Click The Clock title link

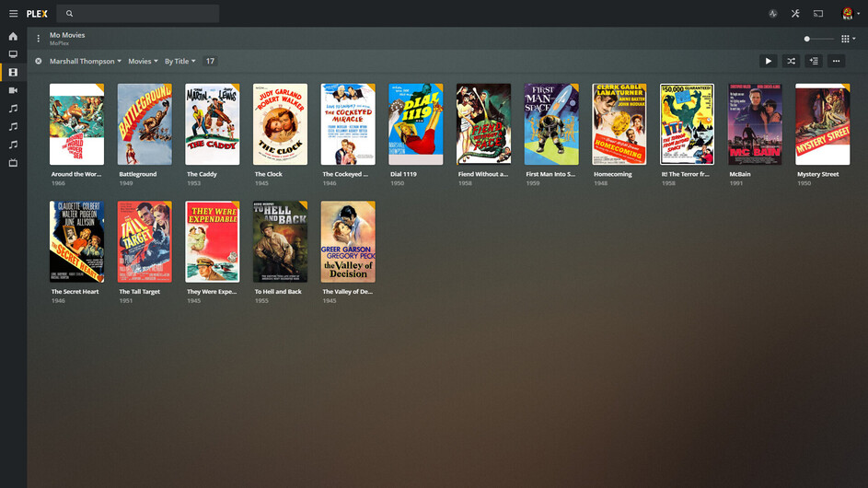pos(269,174)
